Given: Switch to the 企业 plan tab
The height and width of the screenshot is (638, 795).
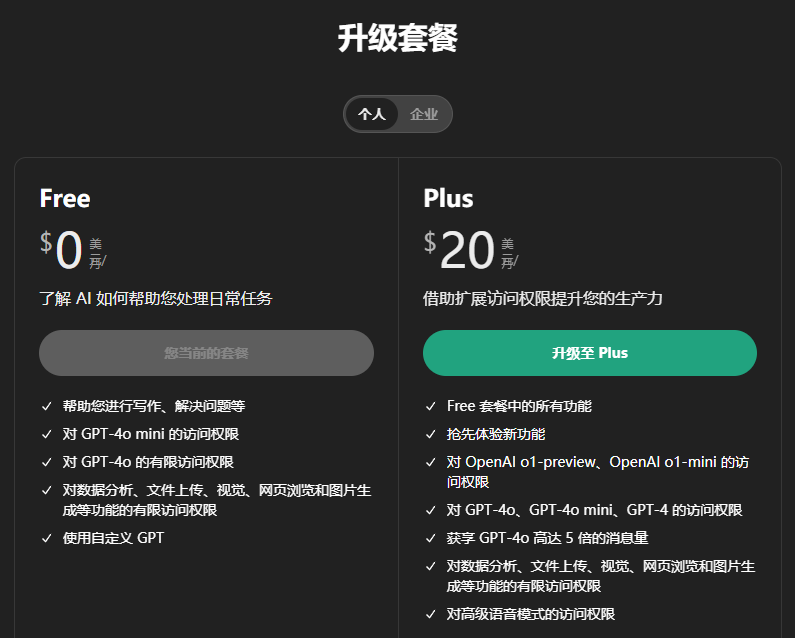Looking at the screenshot, I should pos(424,114).
